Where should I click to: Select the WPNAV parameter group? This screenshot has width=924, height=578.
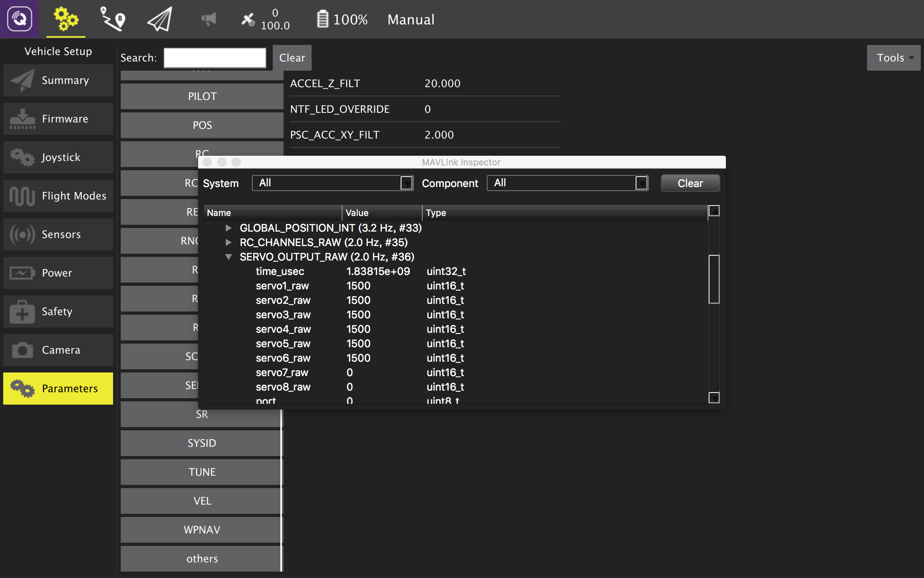(202, 530)
